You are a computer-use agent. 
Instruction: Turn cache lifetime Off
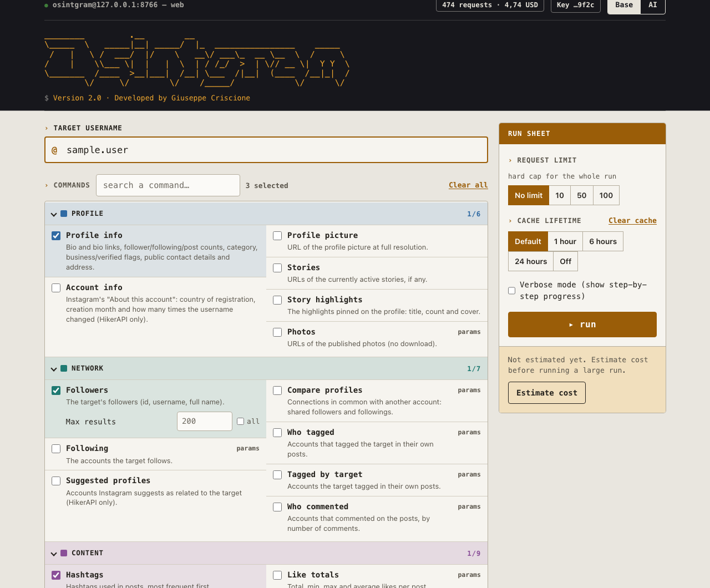pos(566,261)
